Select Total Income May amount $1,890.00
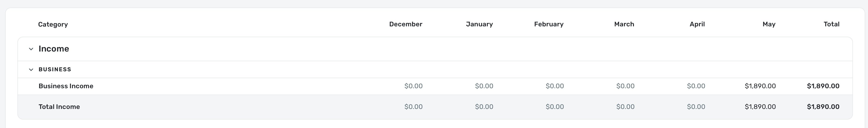Screen dimensions: 868x128 coord(760,107)
